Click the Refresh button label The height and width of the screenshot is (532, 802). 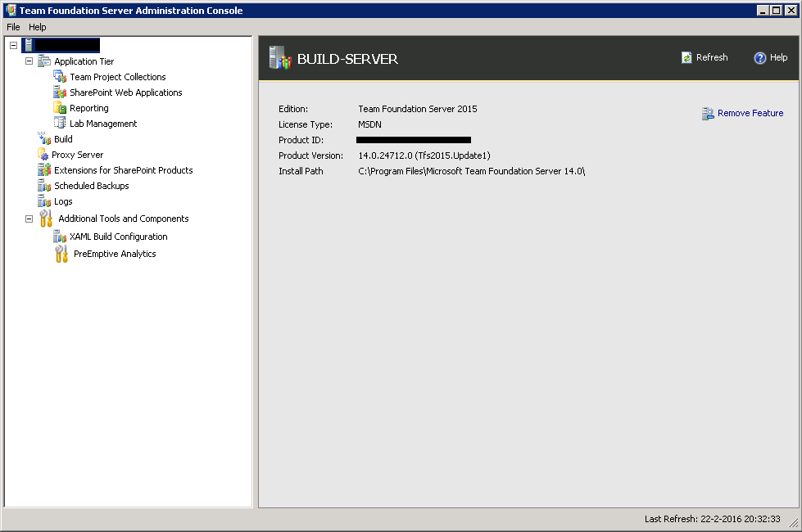coord(712,58)
